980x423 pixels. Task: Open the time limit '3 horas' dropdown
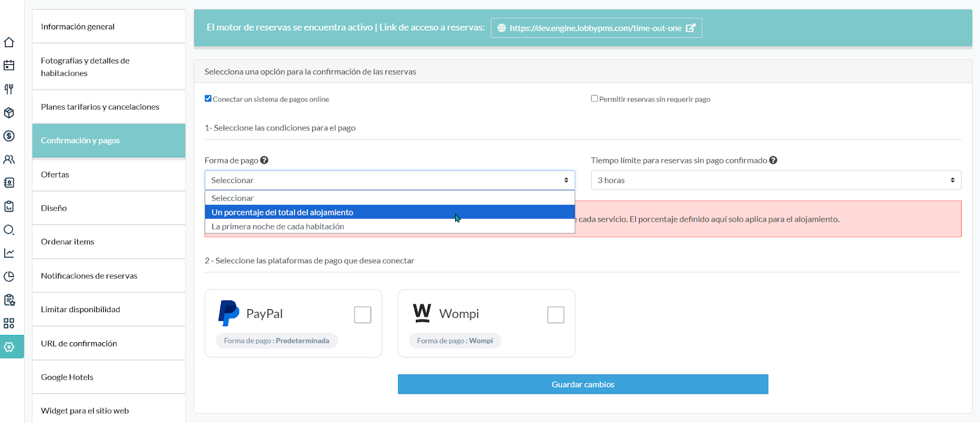[x=775, y=180]
